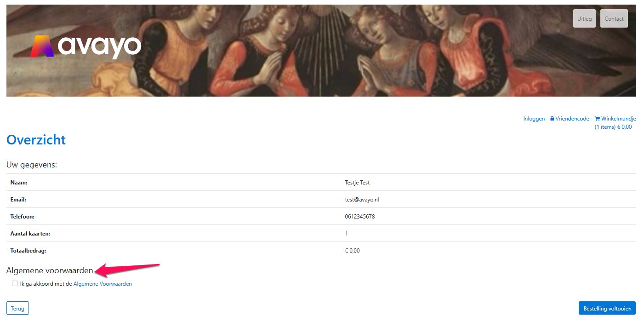Click the lock icon beside Vriendencode
Screen dimensions: 644x322
552,119
